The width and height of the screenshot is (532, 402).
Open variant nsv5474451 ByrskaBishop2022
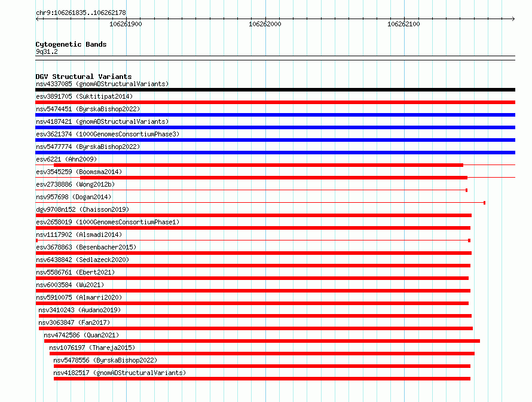pos(88,109)
